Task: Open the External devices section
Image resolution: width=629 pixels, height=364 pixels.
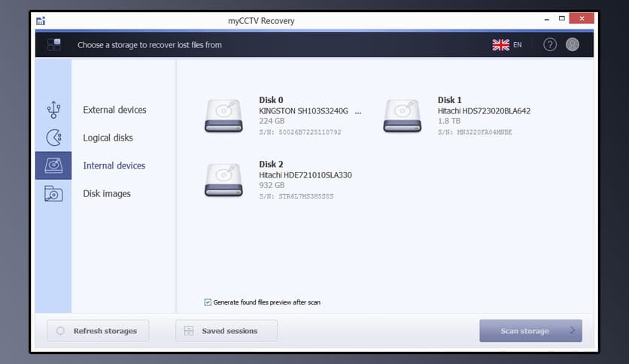Action: pos(114,110)
